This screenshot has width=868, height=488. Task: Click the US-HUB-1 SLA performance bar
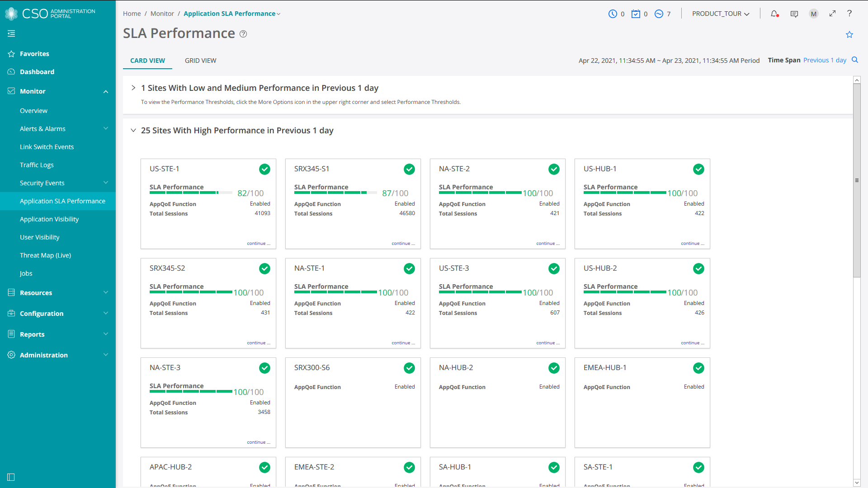click(x=625, y=193)
